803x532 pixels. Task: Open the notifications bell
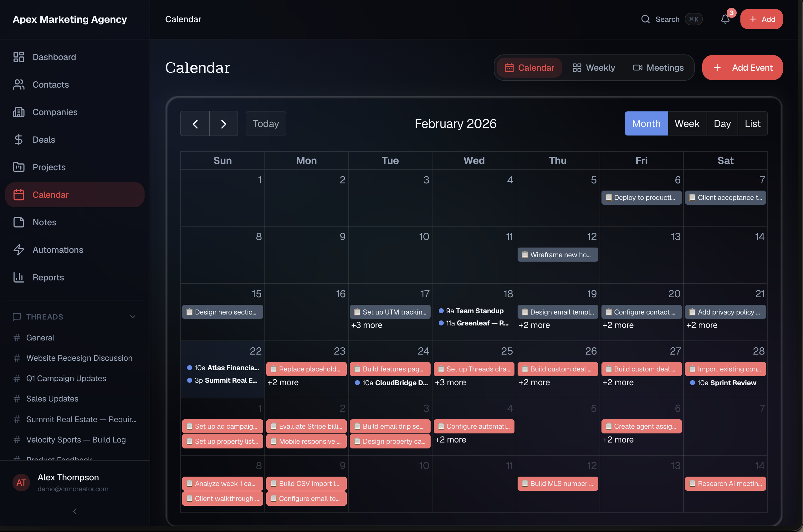coord(725,19)
